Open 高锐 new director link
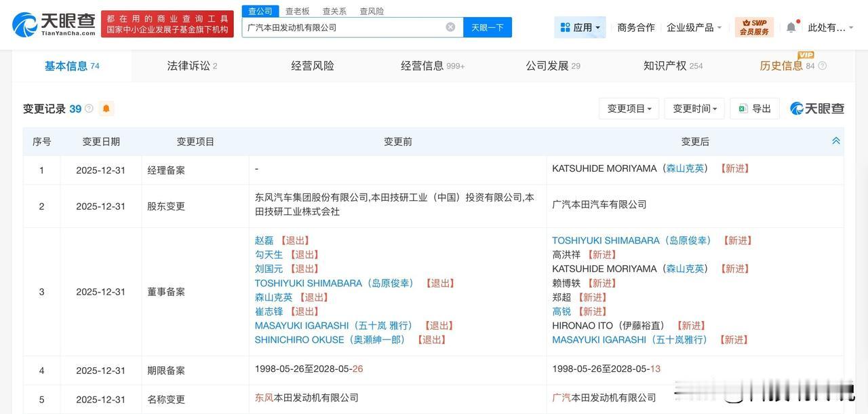868x414 pixels. 561,312
